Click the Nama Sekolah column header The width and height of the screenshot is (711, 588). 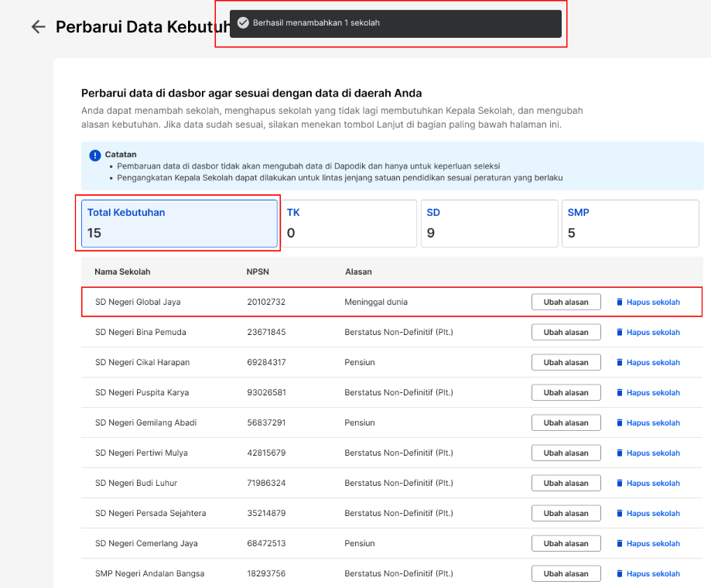point(122,272)
